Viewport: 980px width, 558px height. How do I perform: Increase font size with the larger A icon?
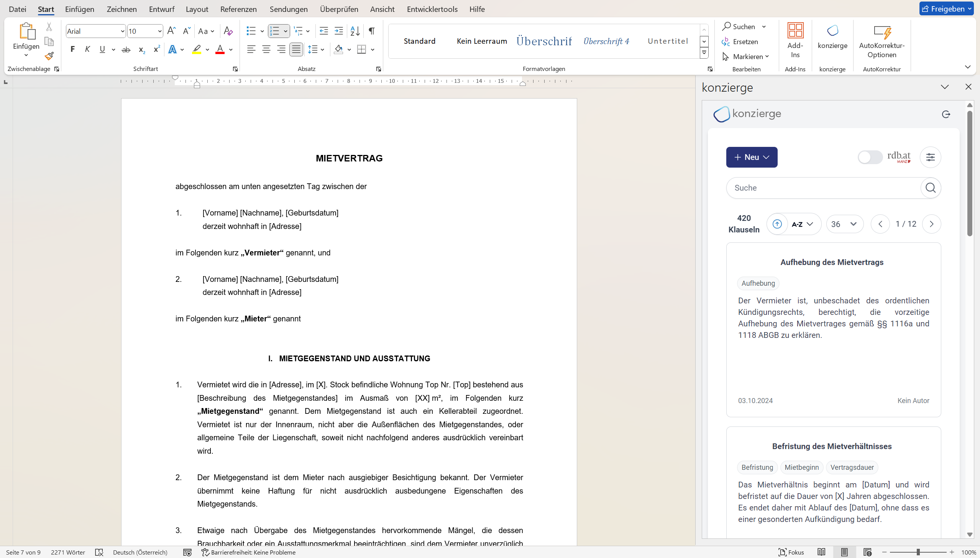point(172,31)
